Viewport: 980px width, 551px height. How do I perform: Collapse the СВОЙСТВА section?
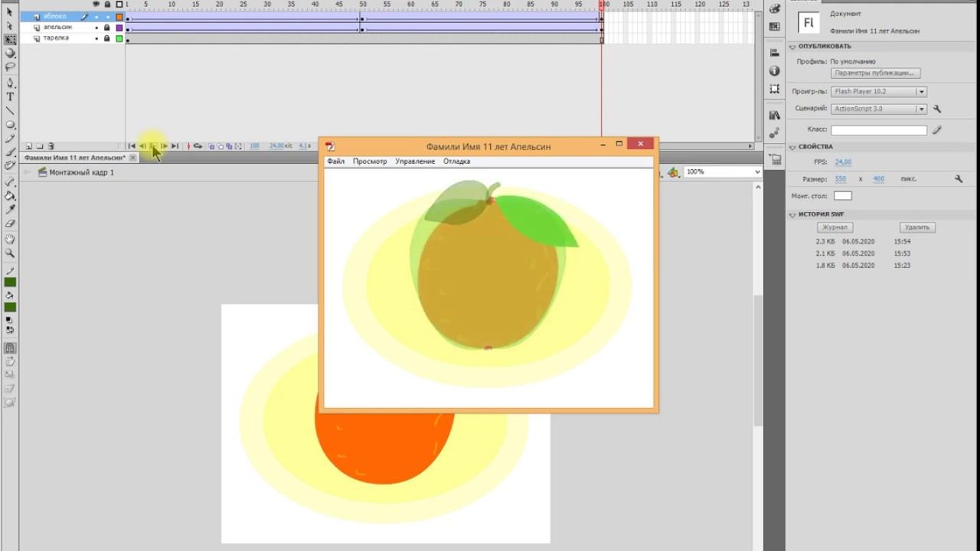click(793, 147)
